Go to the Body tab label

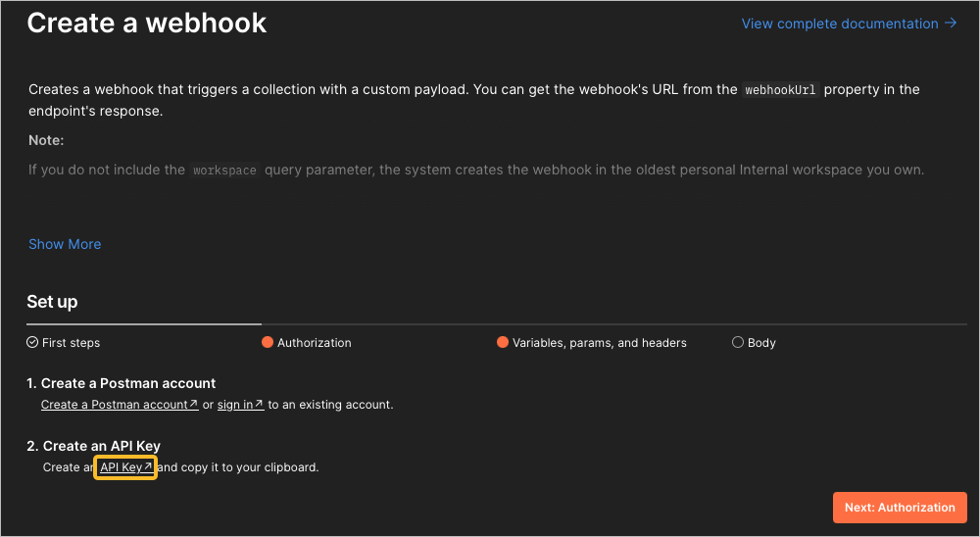[x=761, y=343]
